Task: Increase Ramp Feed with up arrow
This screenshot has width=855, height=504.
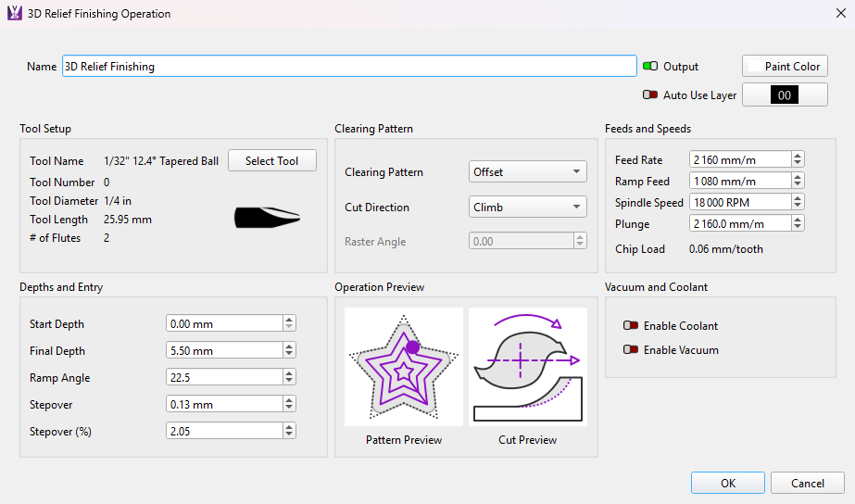Action: pyautogui.click(x=798, y=177)
